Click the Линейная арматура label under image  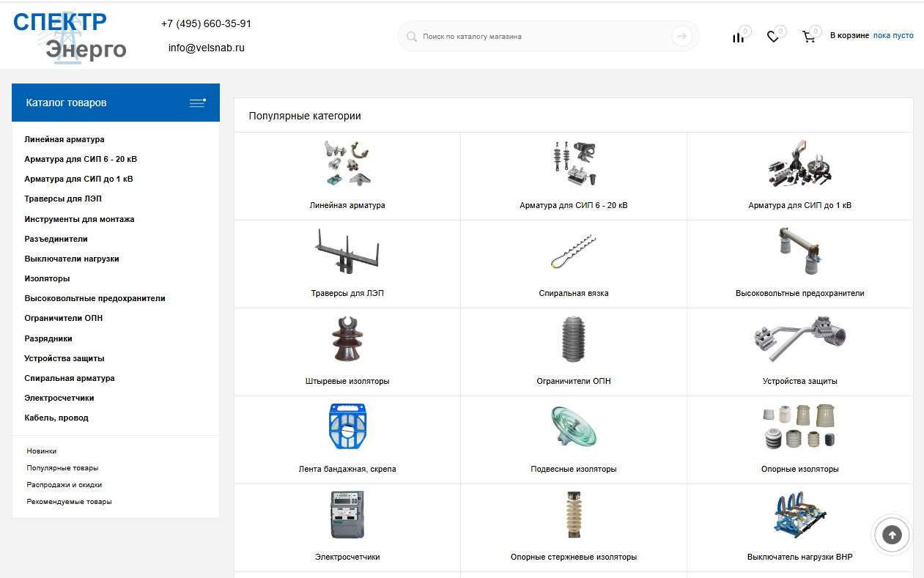[x=347, y=205]
